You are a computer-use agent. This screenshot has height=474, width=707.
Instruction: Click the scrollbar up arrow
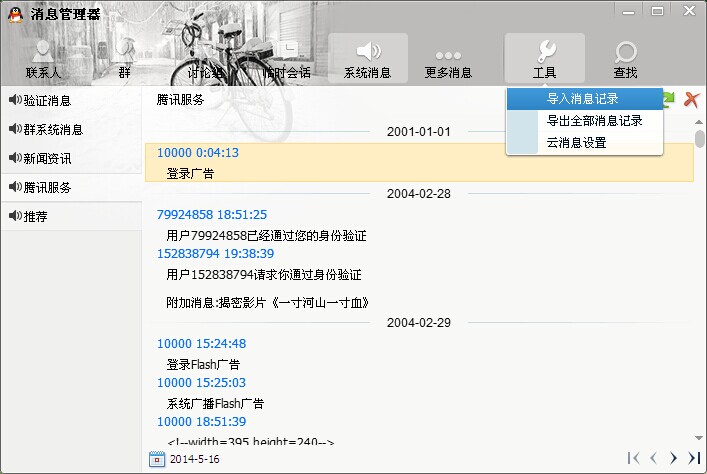(699, 122)
